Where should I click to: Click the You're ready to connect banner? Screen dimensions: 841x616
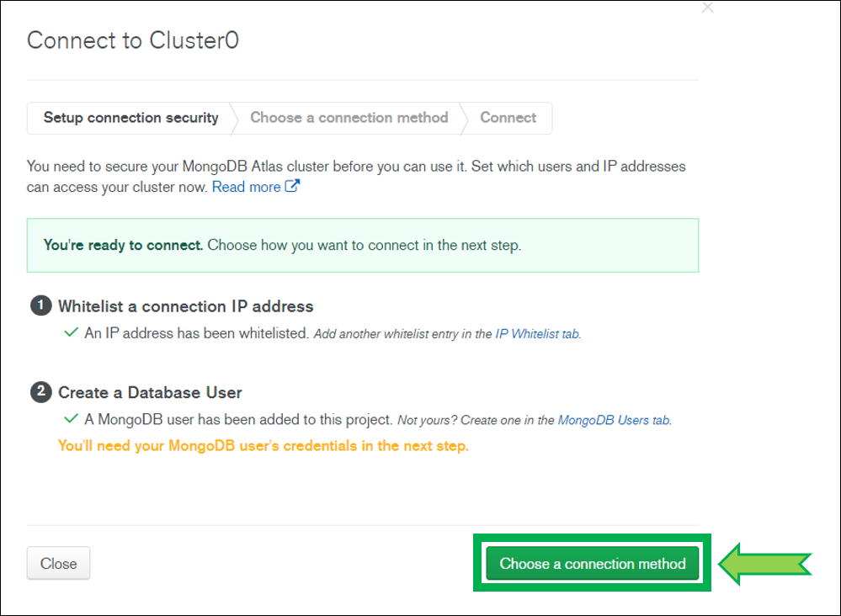point(363,245)
